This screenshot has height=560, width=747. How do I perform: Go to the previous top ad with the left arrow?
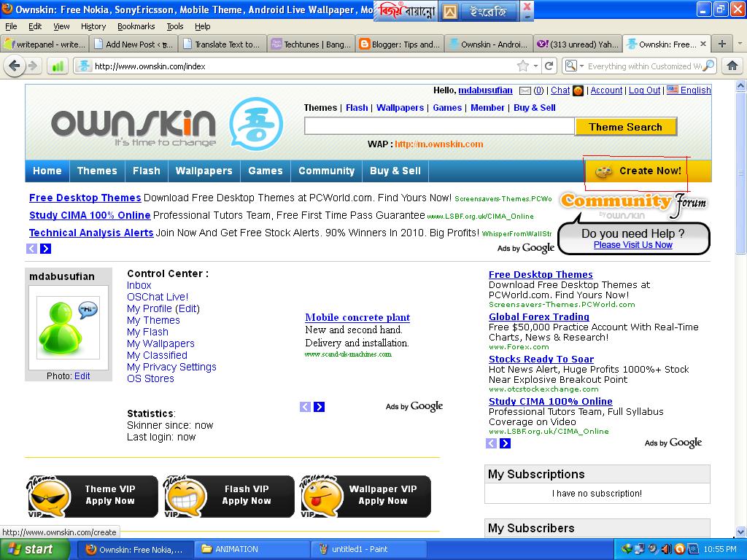coord(31,249)
